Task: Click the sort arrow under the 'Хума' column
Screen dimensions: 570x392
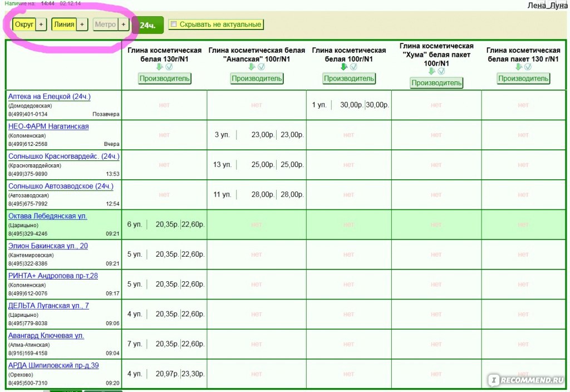Action: pyautogui.click(x=432, y=71)
